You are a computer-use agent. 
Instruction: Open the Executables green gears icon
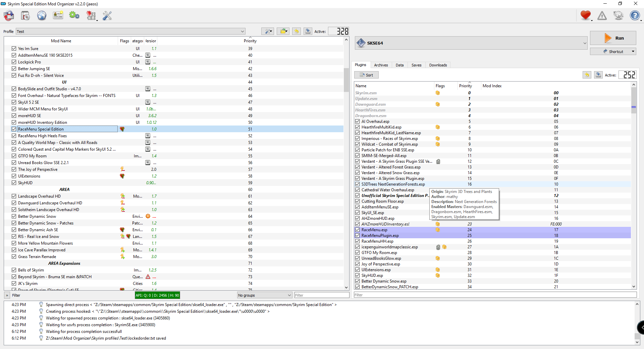click(x=74, y=15)
